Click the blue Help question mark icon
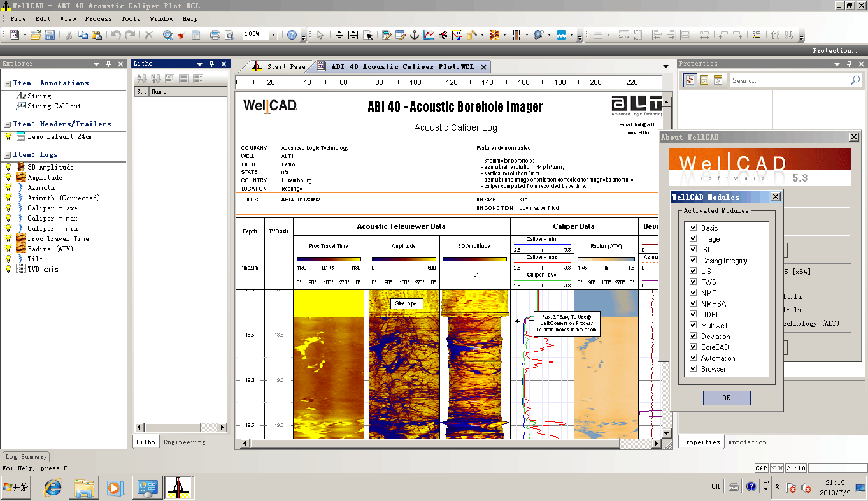 tap(292, 34)
